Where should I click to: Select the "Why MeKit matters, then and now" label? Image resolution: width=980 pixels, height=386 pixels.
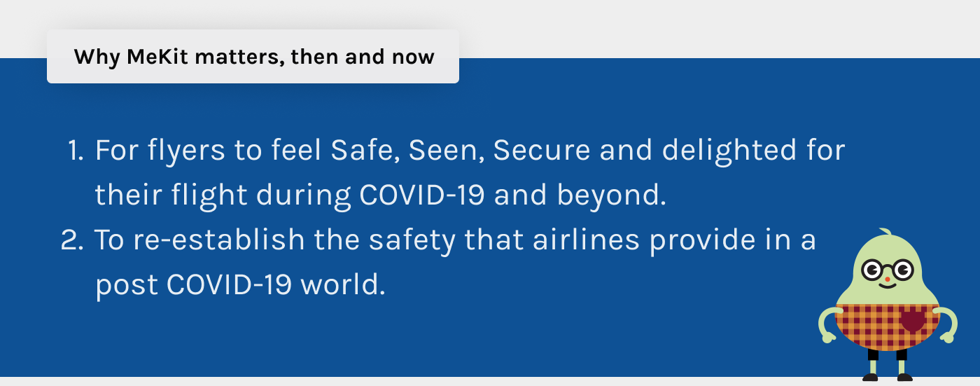253,57
